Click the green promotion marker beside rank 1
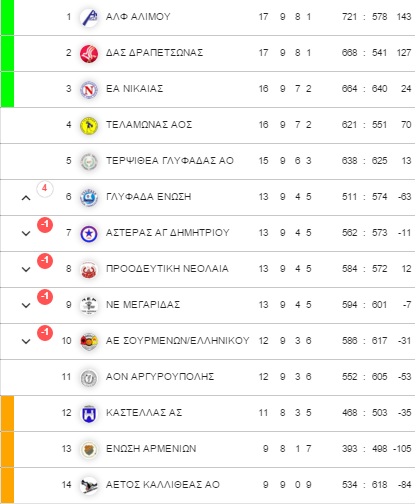Screen dimensions: 420x504 (7, 17)
